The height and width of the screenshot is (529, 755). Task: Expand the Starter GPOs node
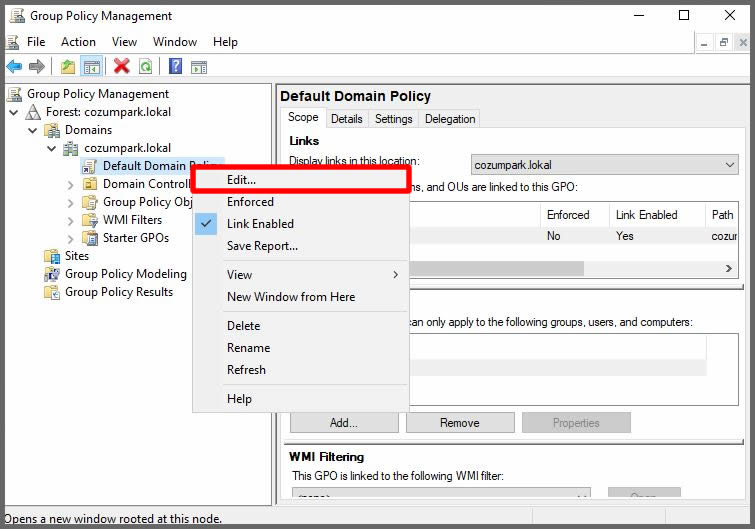[x=71, y=239]
